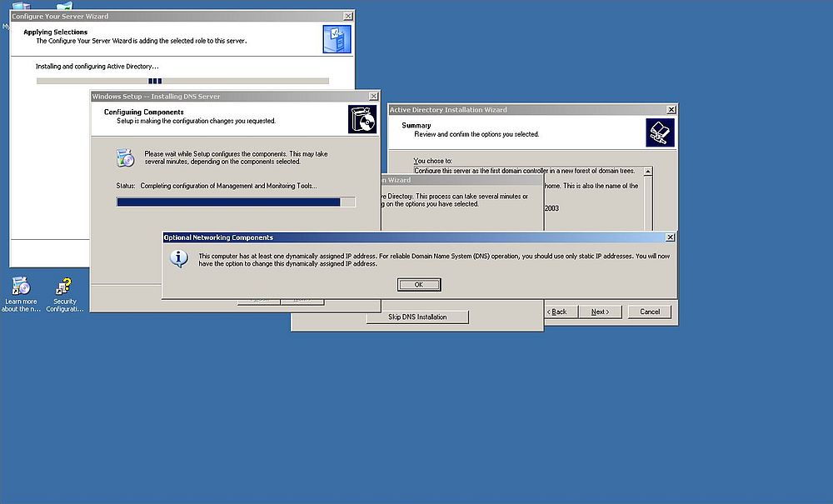Image resolution: width=833 pixels, height=504 pixels.
Task: Click Active Directory wizard book header icon
Action: pos(661,132)
